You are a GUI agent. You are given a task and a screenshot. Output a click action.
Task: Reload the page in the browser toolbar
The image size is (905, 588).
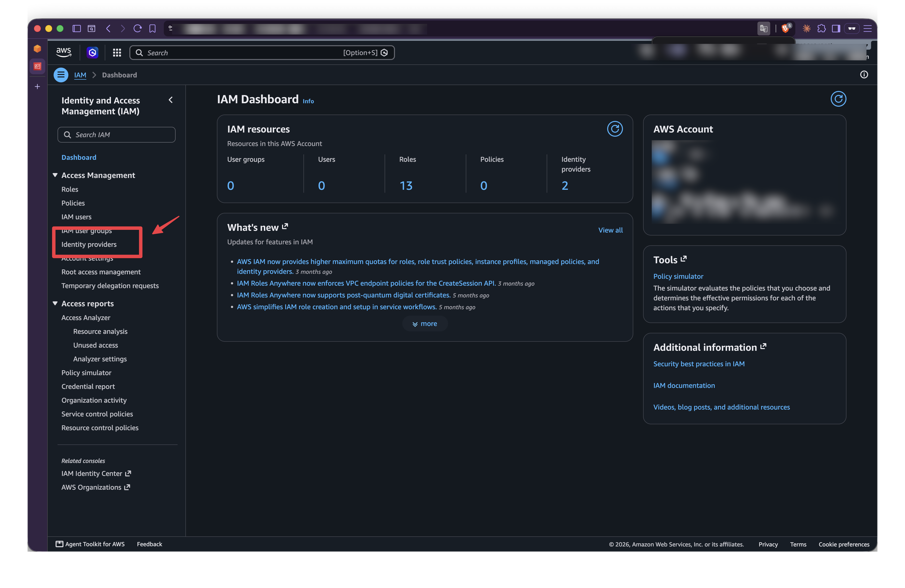pyautogui.click(x=138, y=29)
